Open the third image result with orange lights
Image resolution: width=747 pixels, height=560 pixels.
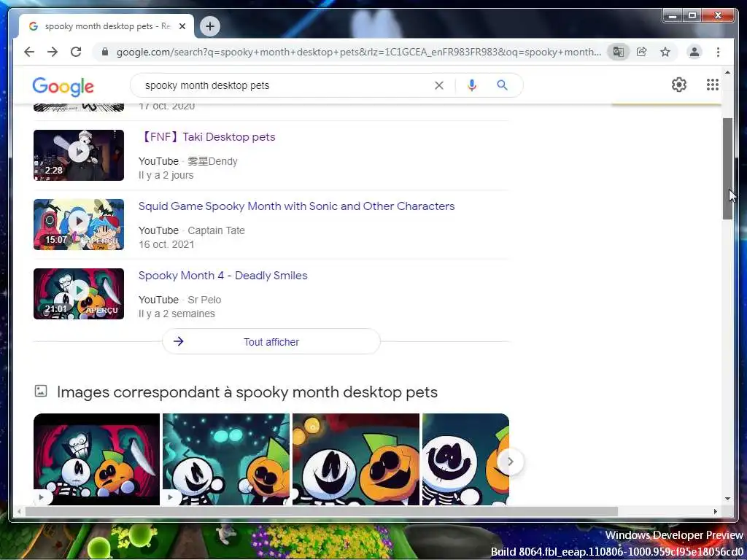356,459
